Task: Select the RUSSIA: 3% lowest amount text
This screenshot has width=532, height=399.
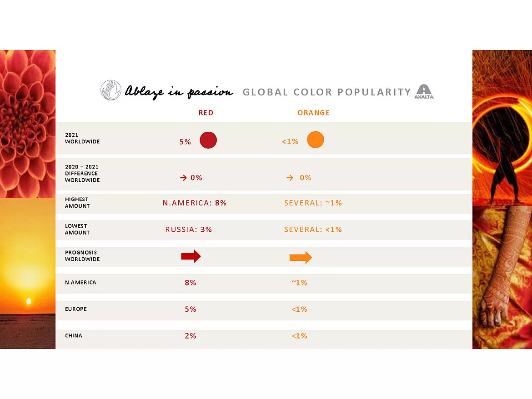Action: [x=189, y=229]
